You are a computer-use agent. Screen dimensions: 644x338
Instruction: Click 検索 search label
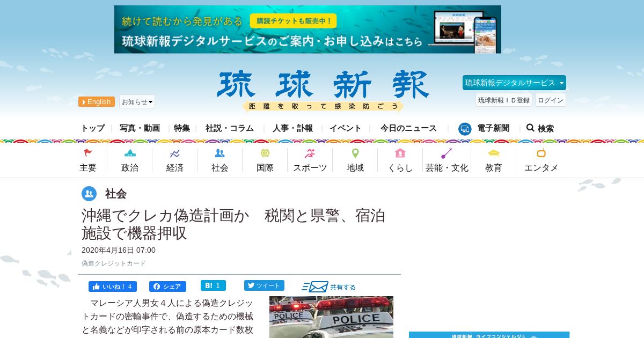tap(546, 128)
